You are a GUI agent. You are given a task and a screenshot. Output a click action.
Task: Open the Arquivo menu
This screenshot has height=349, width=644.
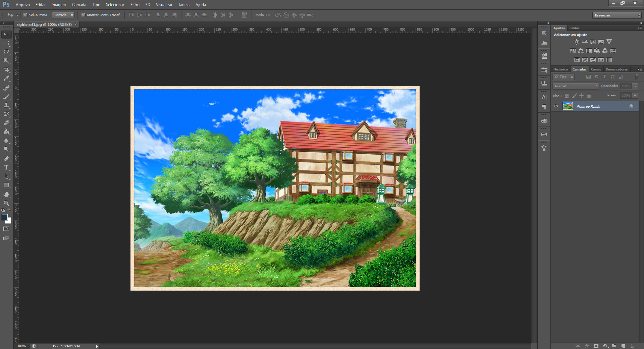pos(22,5)
